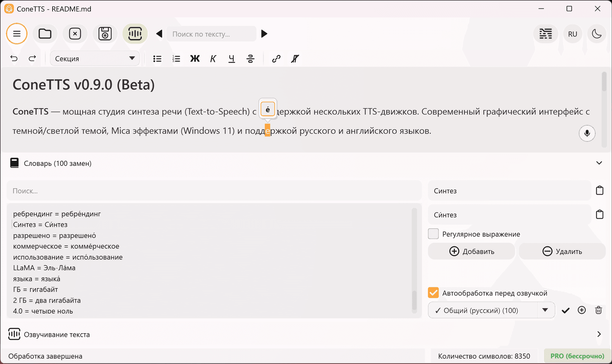Insert a hyperlink with link icon
The height and width of the screenshot is (364, 612).
point(276,59)
